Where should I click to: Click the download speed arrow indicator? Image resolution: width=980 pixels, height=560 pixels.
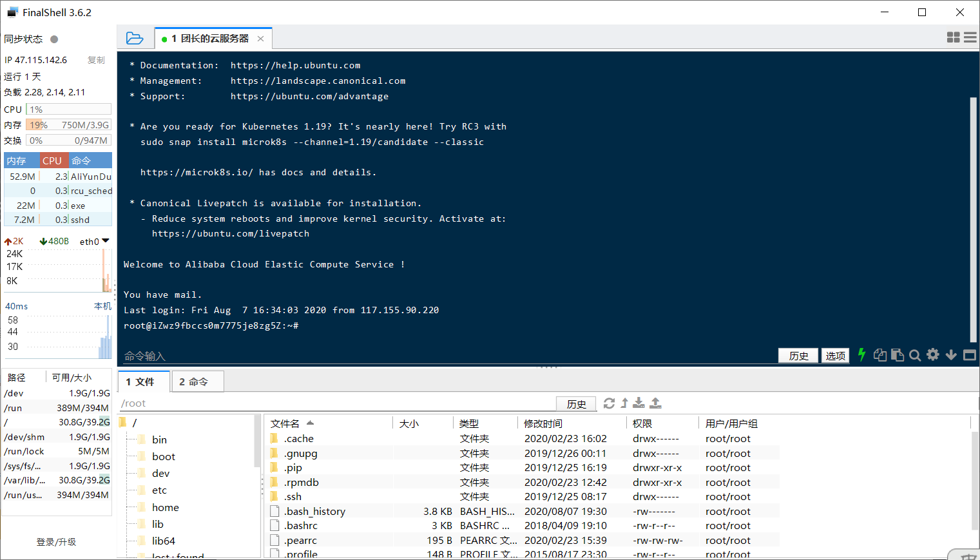(43, 242)
